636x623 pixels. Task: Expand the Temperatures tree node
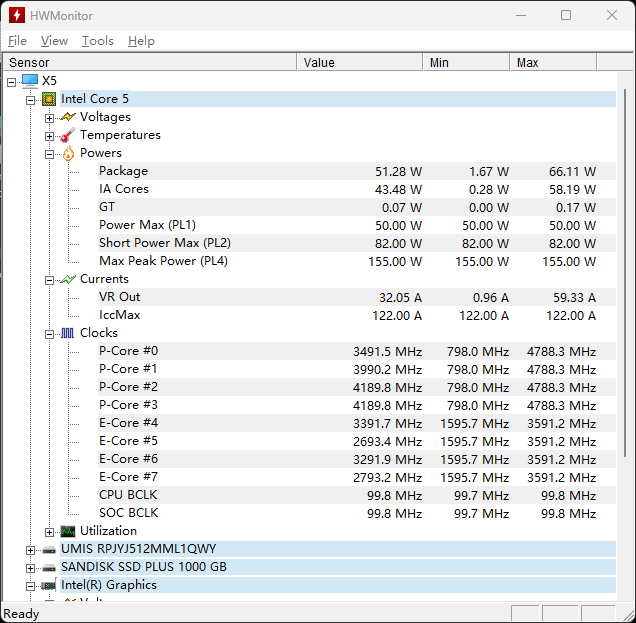[50, 136]
